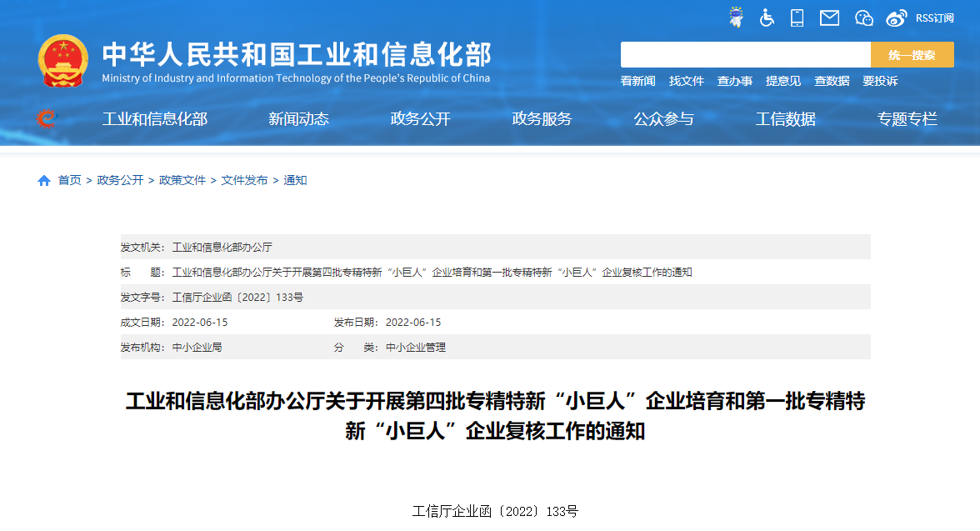Open the 政务公开 navigation menu
This screenshot has width=980, height=531.
coord(420,119)
